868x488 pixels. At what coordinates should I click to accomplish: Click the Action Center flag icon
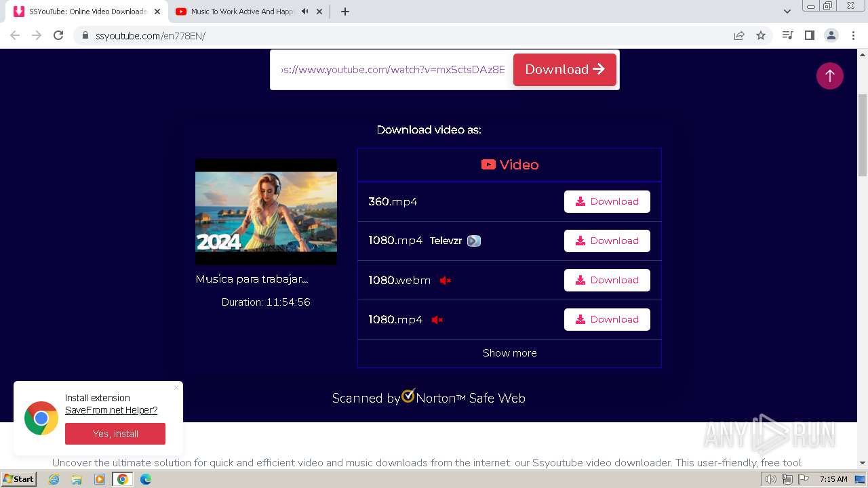[804, 479]
